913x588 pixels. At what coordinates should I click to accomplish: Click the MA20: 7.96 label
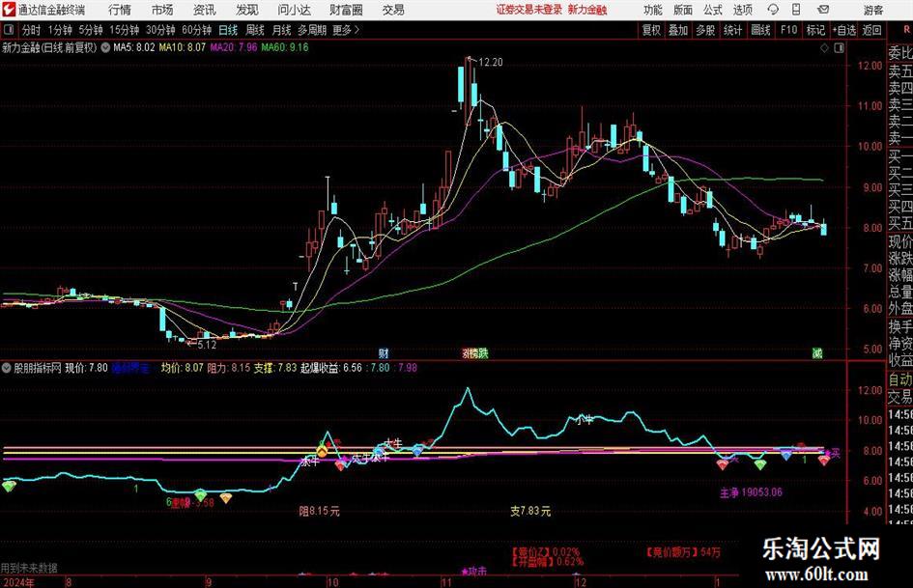pyautogui.click(x=234, y=47)
